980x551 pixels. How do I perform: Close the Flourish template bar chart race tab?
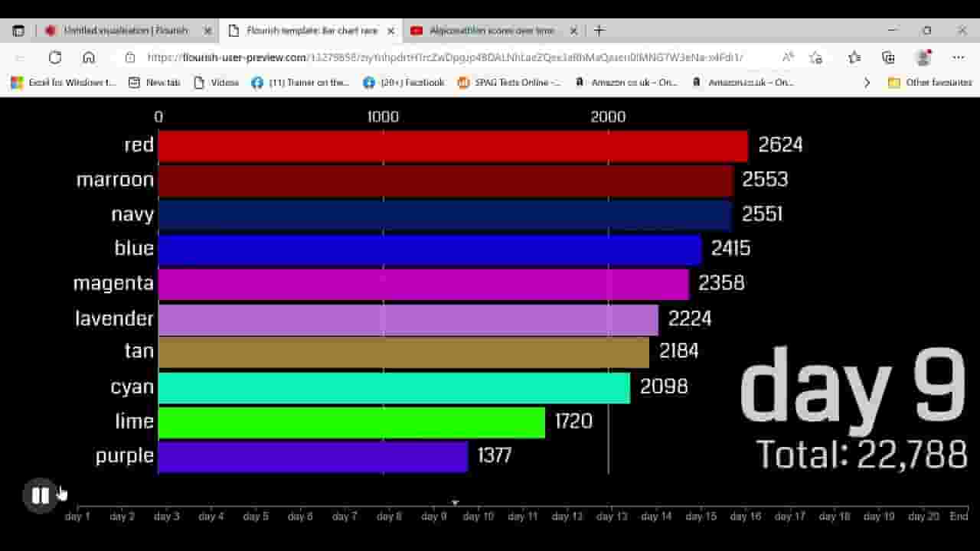click(x=391, y=31)
